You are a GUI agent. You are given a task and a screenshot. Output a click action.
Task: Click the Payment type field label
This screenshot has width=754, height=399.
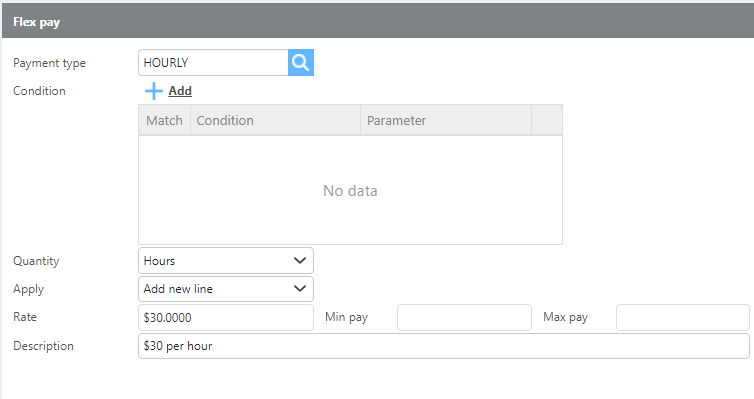point(50,63)
